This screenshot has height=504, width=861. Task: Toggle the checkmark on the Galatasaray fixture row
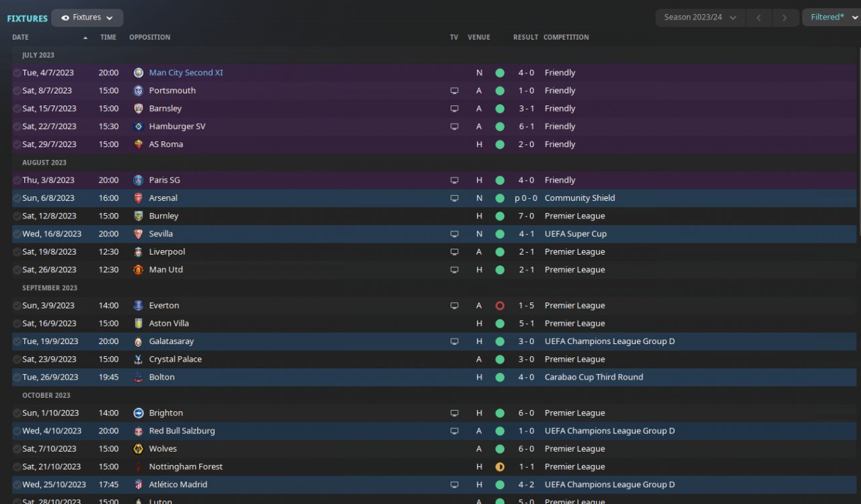(17, 341)
